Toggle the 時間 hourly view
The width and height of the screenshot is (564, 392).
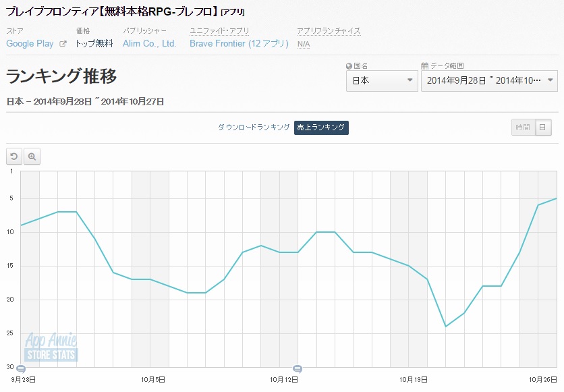coord(523,128)
